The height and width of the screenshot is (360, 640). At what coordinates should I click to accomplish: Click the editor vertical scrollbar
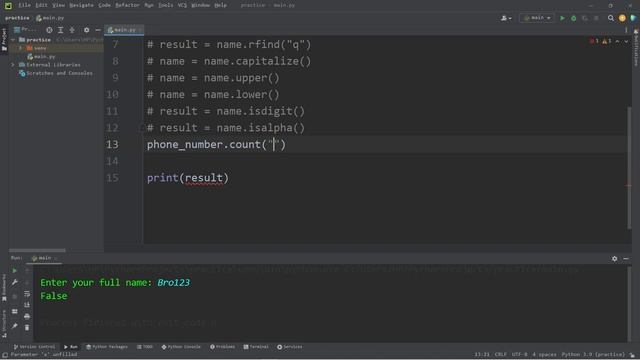click(x=629, y=167)
